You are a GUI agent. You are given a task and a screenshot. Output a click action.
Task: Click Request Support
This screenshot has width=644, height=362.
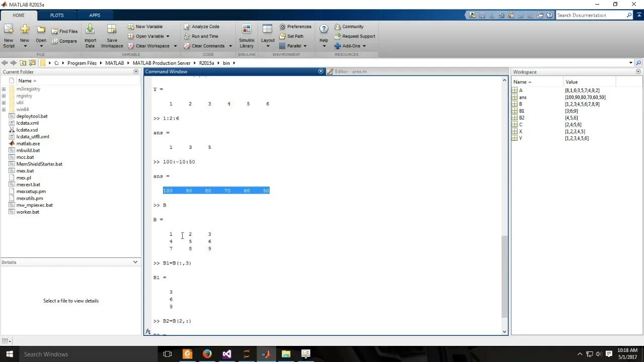355,36
